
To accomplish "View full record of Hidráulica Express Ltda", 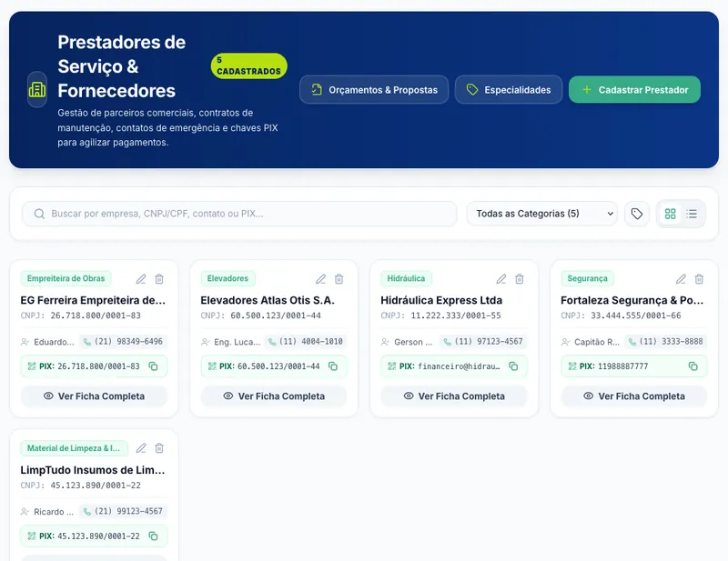I will tap(454, 396).
